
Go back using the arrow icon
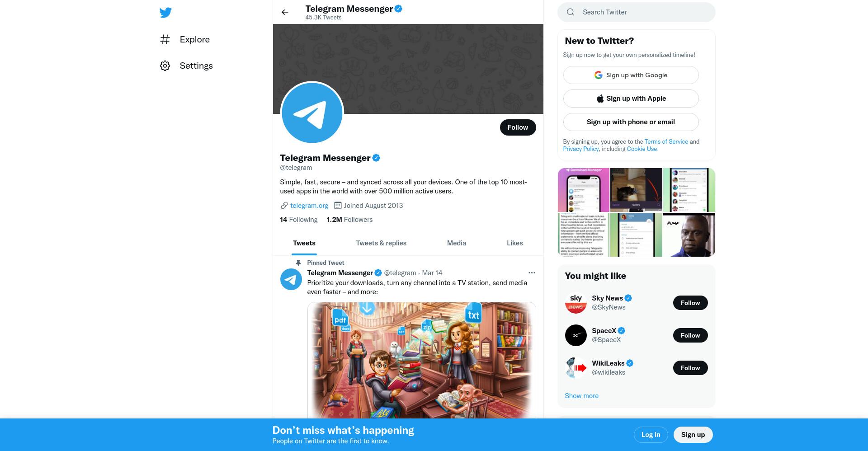(285, 12)
